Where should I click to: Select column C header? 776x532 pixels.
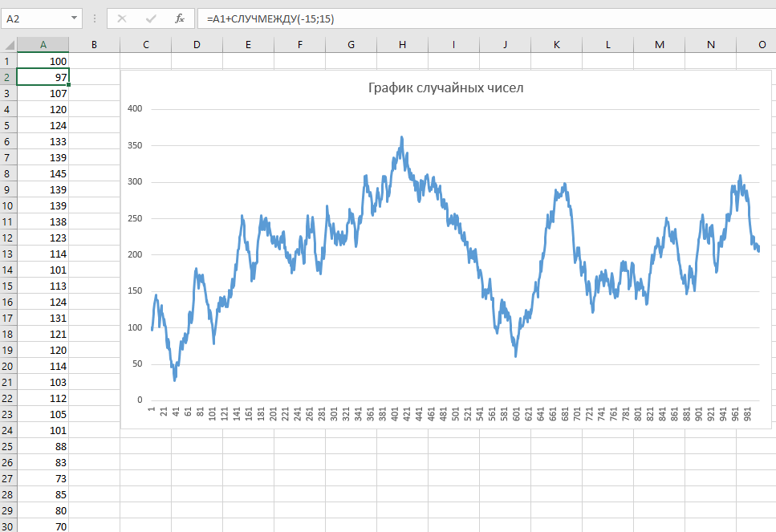(x=145, y=45)
